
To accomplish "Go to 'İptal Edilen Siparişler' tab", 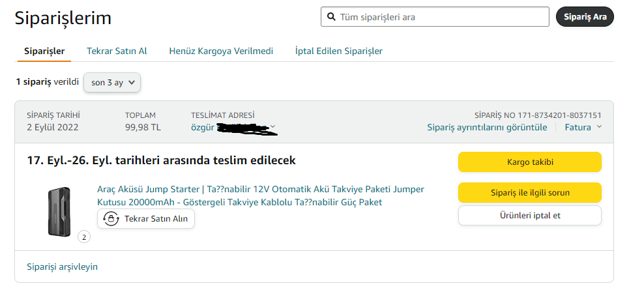I will [x=338, y=51].
